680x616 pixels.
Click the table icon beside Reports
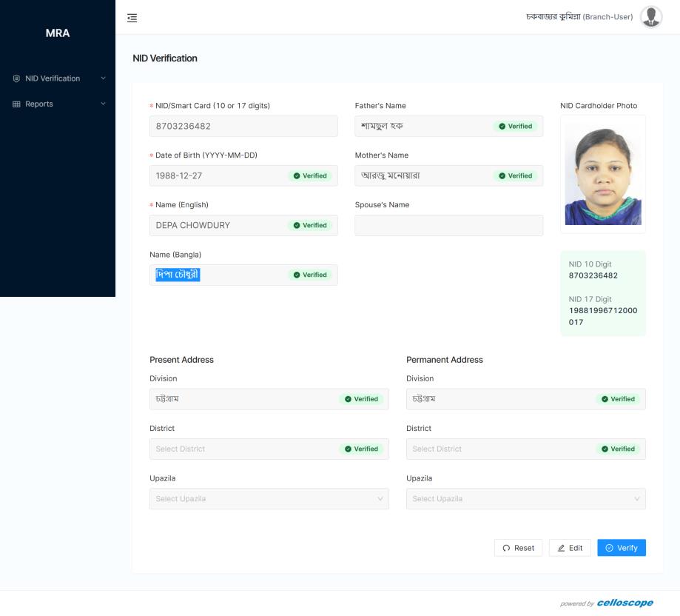tap(16, 104)
